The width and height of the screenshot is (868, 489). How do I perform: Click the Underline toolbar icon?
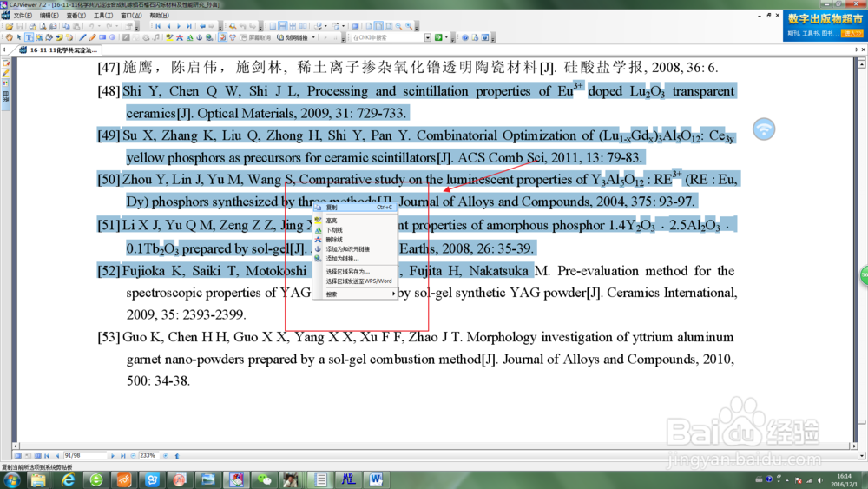[189, 37]
